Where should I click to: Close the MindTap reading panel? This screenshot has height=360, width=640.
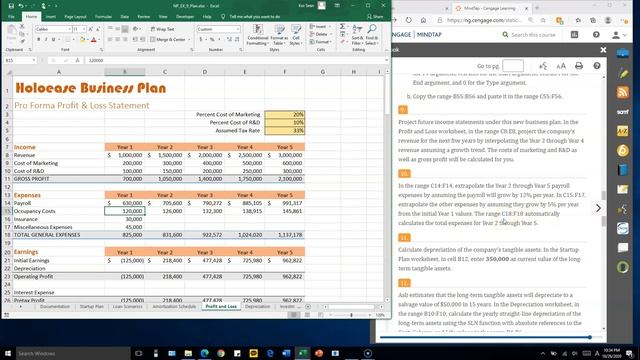[x=603, y=50]
